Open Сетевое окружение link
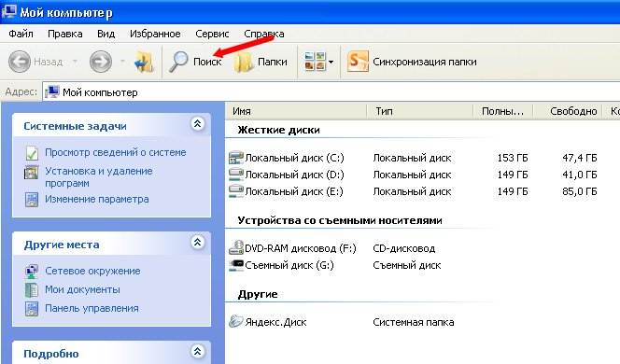The image size is (620, 364). pos(92,271)
